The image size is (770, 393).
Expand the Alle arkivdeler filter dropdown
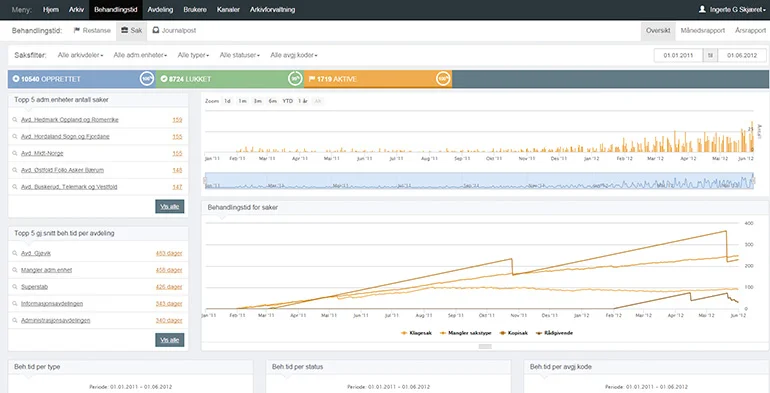click(x=81, y=56)
